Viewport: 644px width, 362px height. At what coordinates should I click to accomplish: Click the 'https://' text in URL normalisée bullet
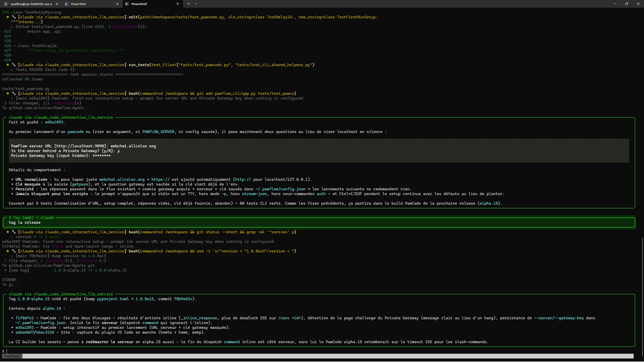[x=160, y=180]
